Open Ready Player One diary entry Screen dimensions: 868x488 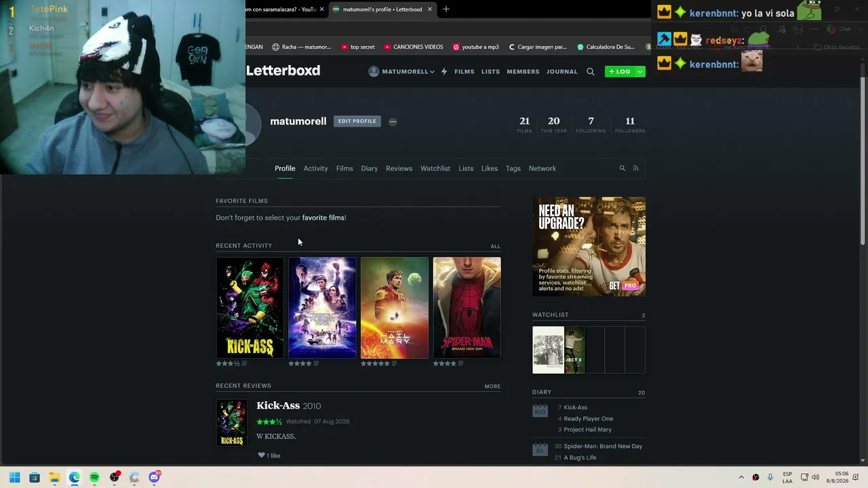click(x=589, y=418)
